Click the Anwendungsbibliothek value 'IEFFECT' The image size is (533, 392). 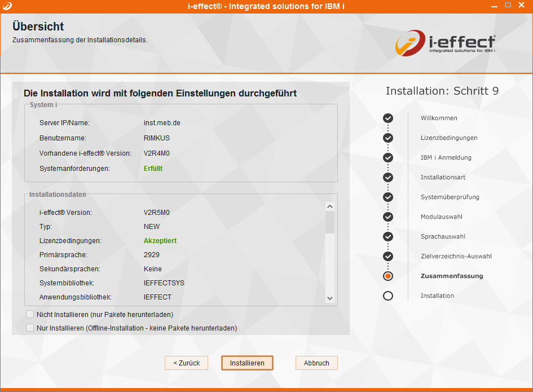point(157,297)
